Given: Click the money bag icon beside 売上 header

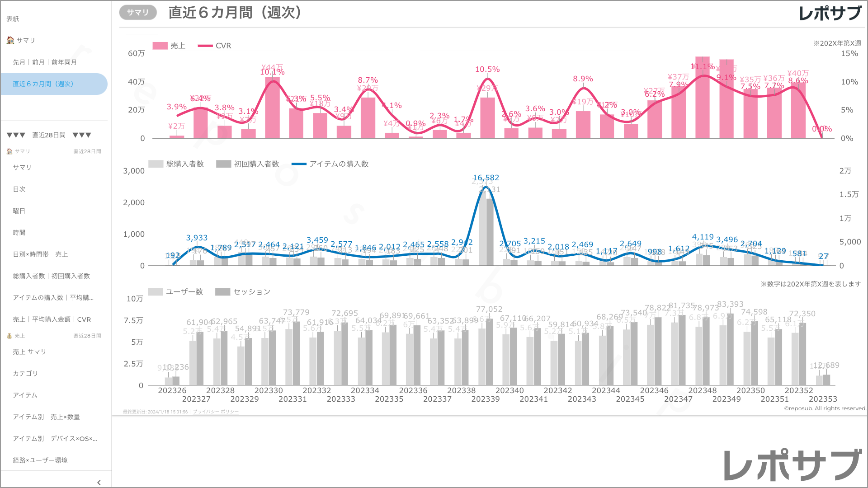Looking at the screenshot, I should coord(9,336).
